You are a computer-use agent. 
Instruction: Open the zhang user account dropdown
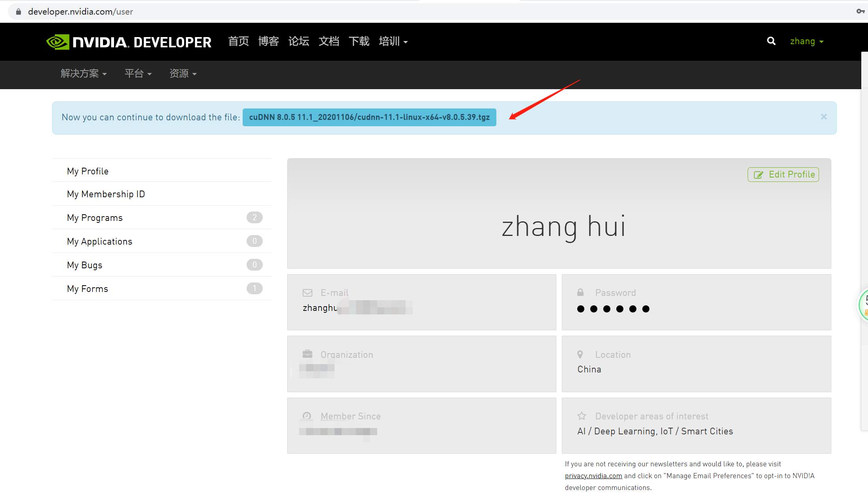coord(806,41)
